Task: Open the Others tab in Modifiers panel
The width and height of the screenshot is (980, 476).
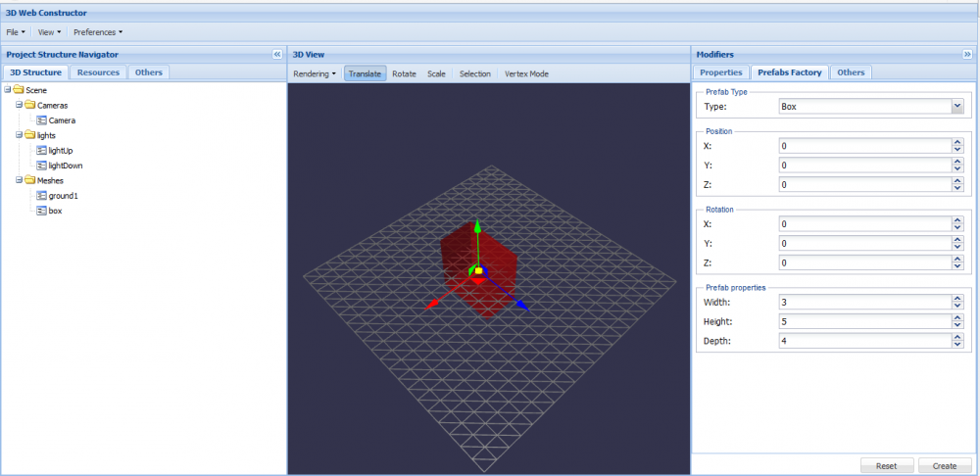Action: (851, 72)
